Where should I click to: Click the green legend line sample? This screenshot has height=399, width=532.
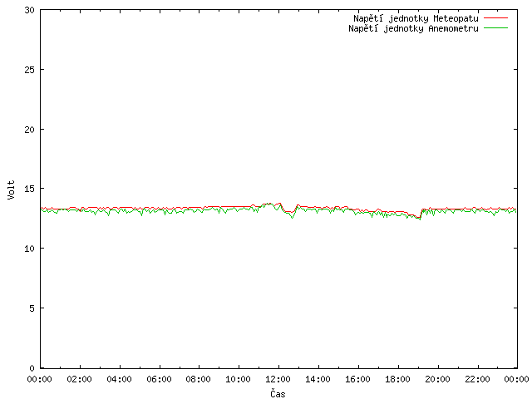(x=495, y=28)
